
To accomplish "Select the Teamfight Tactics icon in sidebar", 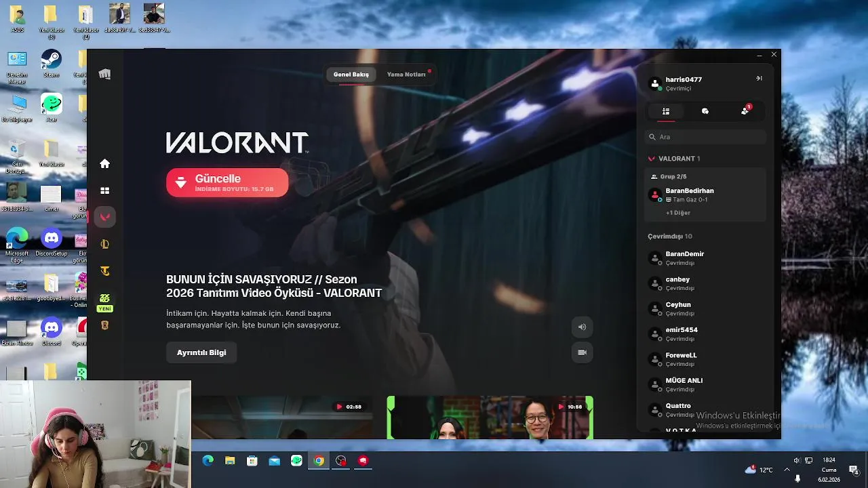I will [104, 271].
